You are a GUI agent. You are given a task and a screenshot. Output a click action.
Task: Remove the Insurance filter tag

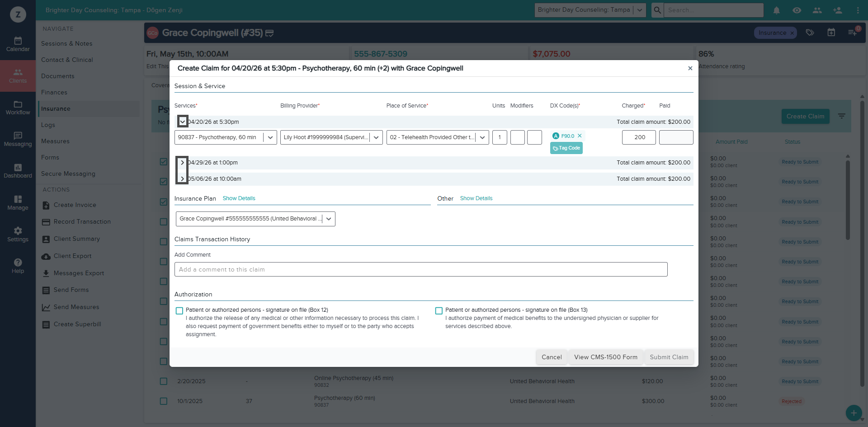click(x=792, y=33)
